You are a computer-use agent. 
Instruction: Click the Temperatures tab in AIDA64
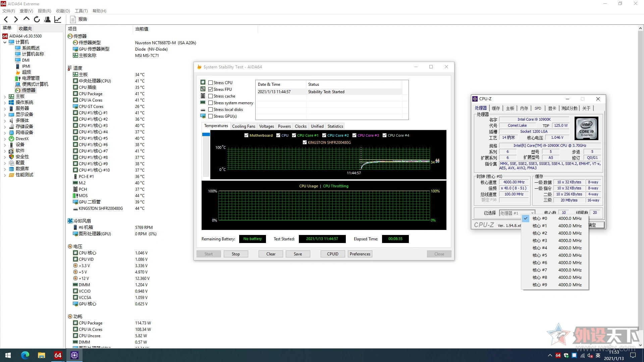click(216, 126)
